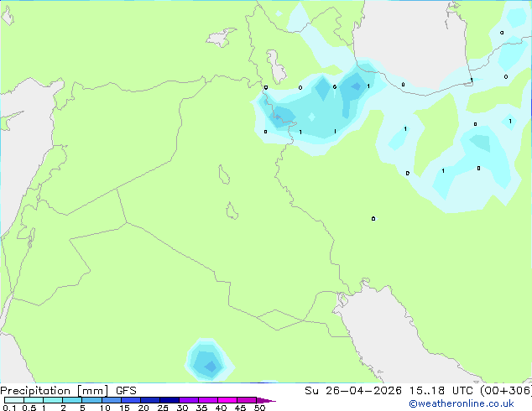Click the 'GFS' model label
The image size is (532, 411).
pyautogui.click(x=126, y=391)
